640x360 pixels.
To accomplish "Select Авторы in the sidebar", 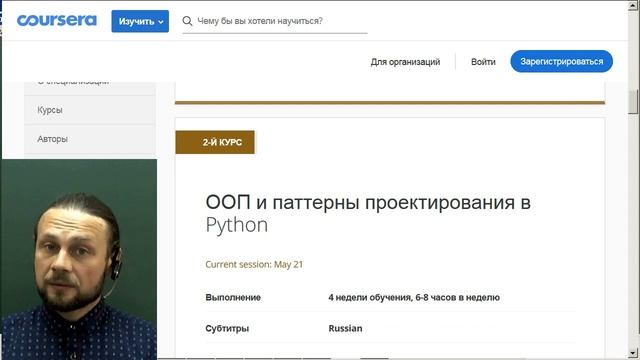I will click(x=90, y=139).
